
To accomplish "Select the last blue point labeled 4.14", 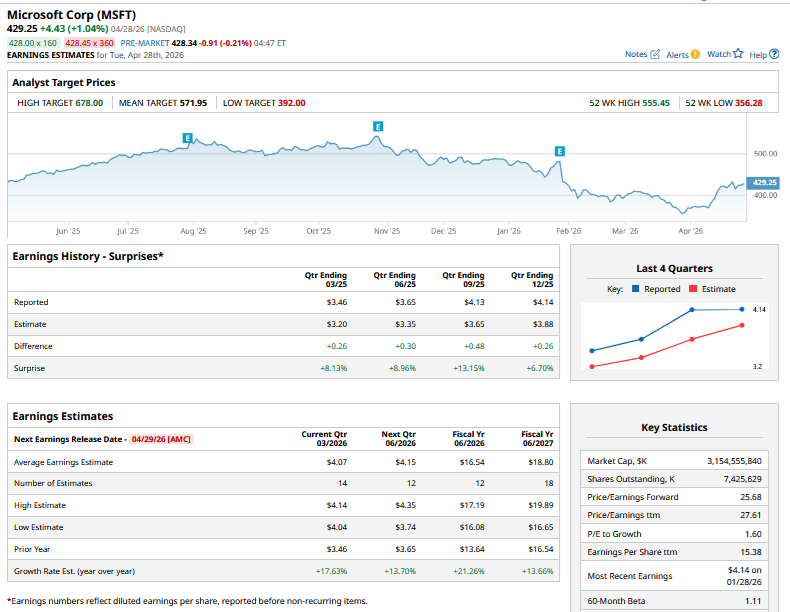I will [x=742, y=310].
